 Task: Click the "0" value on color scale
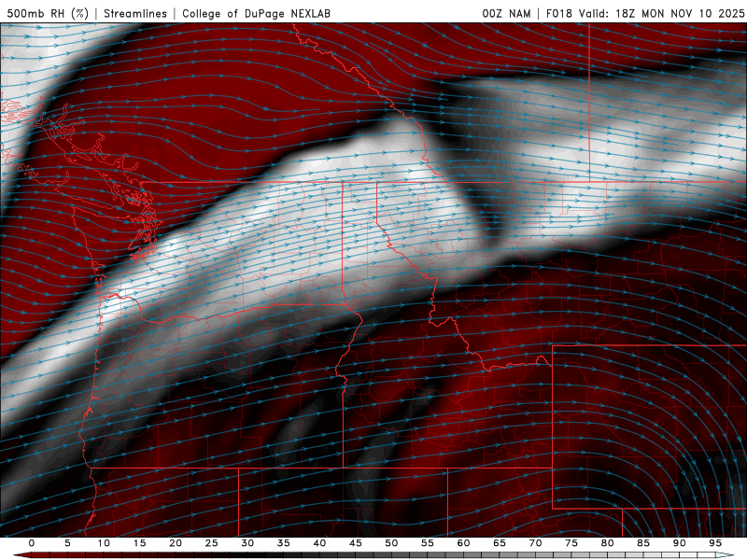pyautogui.click(x=32, y=543)
